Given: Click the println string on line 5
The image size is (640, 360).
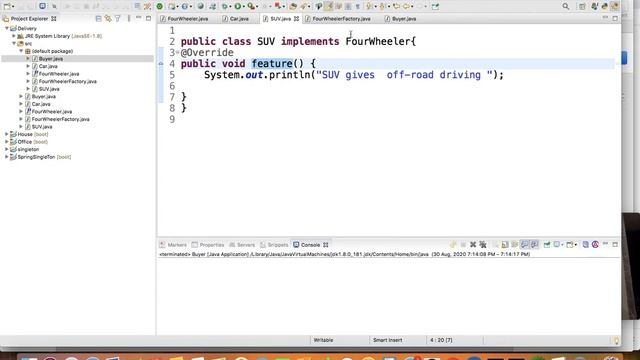Looking at the screenshot, I should click(404, 75).
